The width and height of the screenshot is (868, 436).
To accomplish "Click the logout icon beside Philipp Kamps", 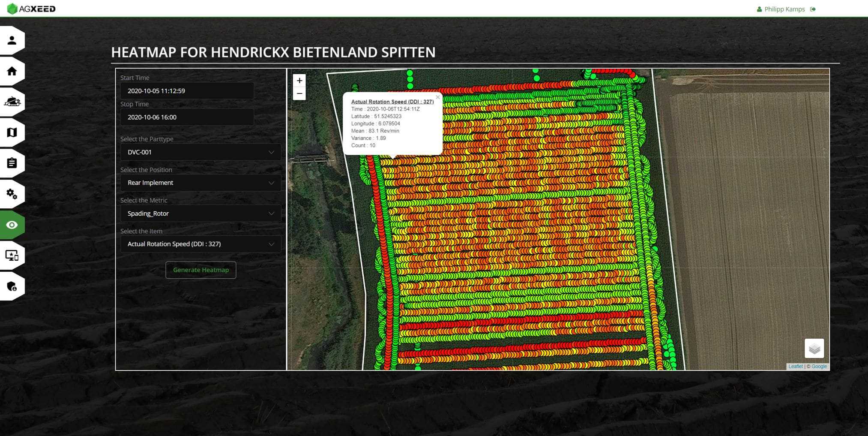I will click(813, 9).
